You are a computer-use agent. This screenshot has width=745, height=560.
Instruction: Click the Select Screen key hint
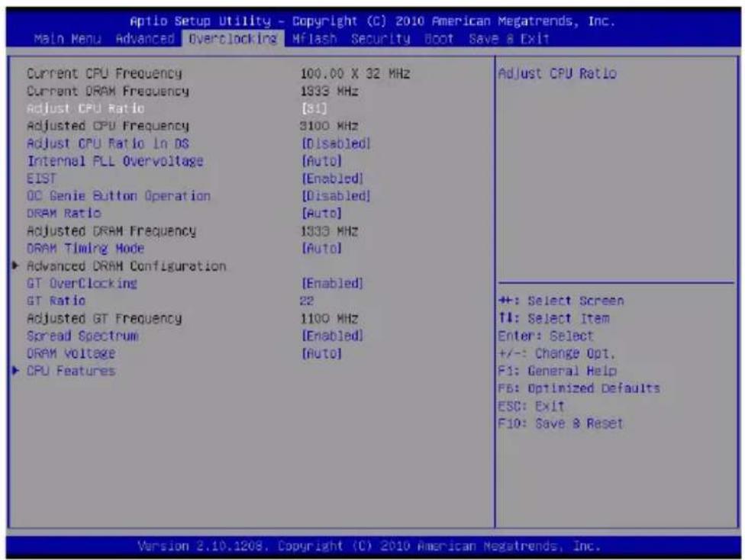click(560, 301)
